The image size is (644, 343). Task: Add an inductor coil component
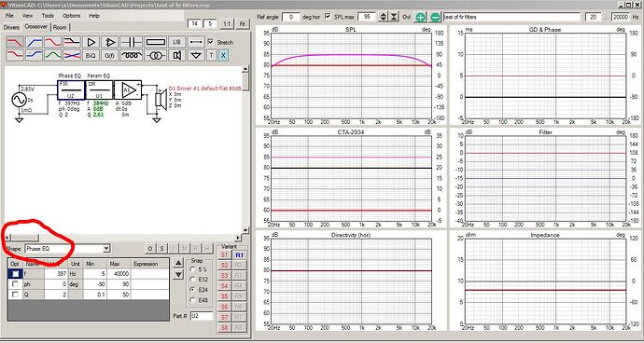tap(132, 55)
